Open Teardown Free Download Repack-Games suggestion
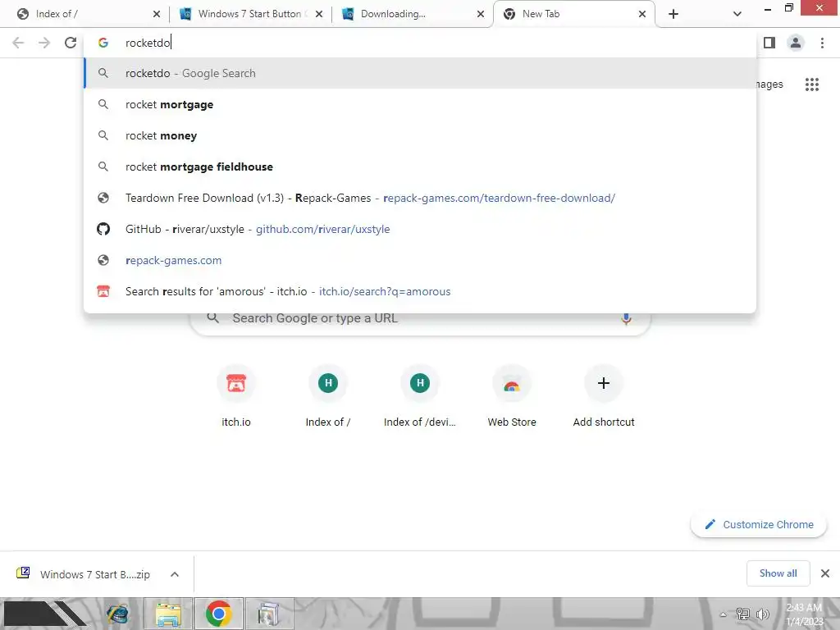 coord(420,198)
